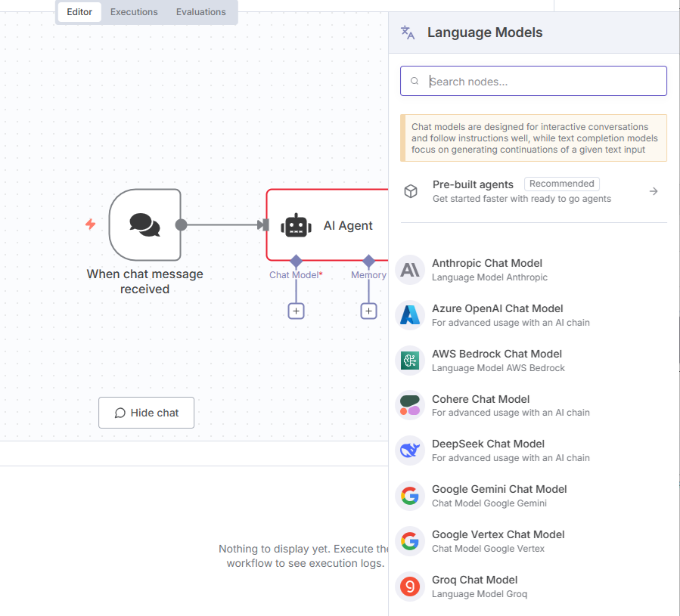Pick the Cohere Chat Model icon
The image size is (680, 616).
click(x=410, y=406)
